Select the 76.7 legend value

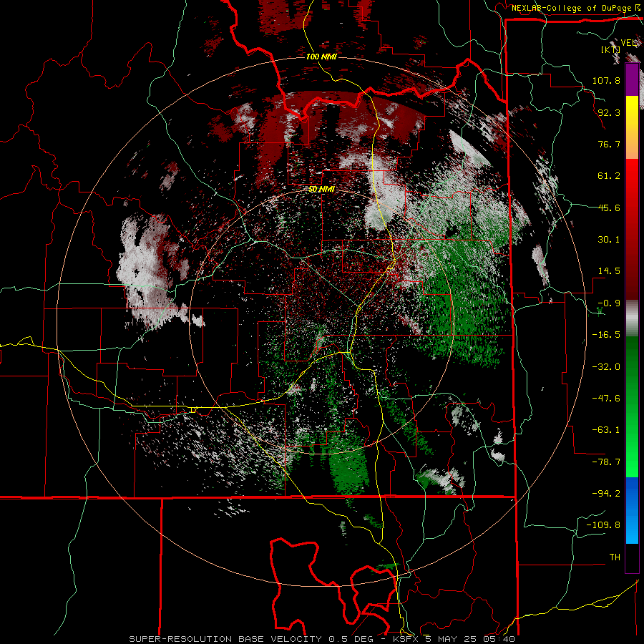pyautogui.click(x=609, y=144)
